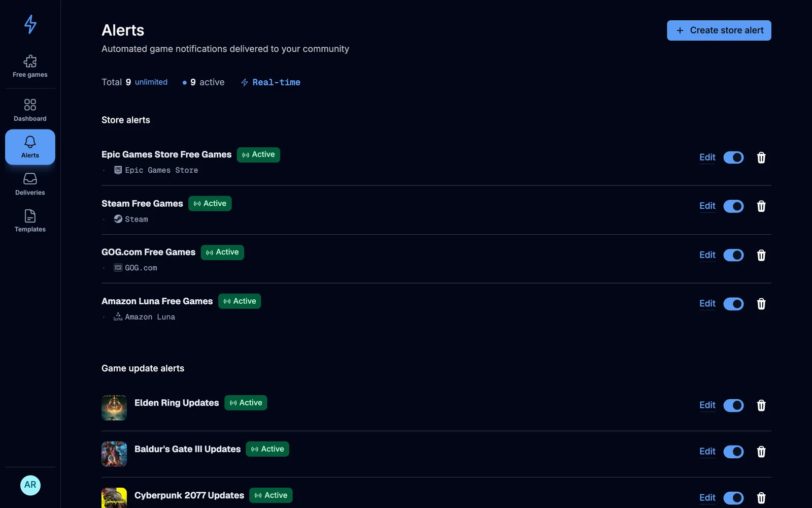Screen dimensions: 812x508
Task: Trash the GOG.com Free Games alert
Action: pos(761,255)
